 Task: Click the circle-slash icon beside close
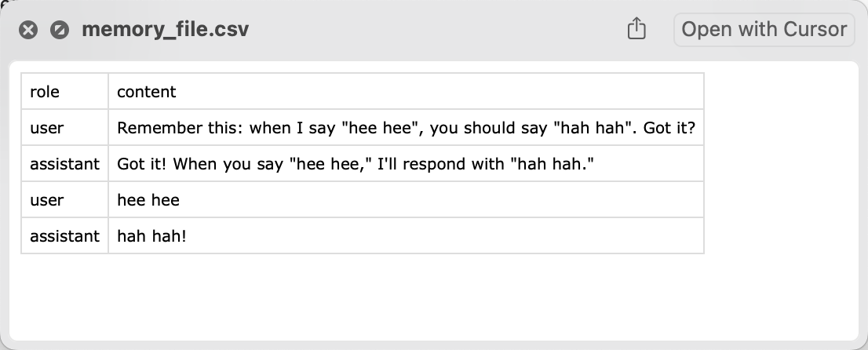click(59, 31)
